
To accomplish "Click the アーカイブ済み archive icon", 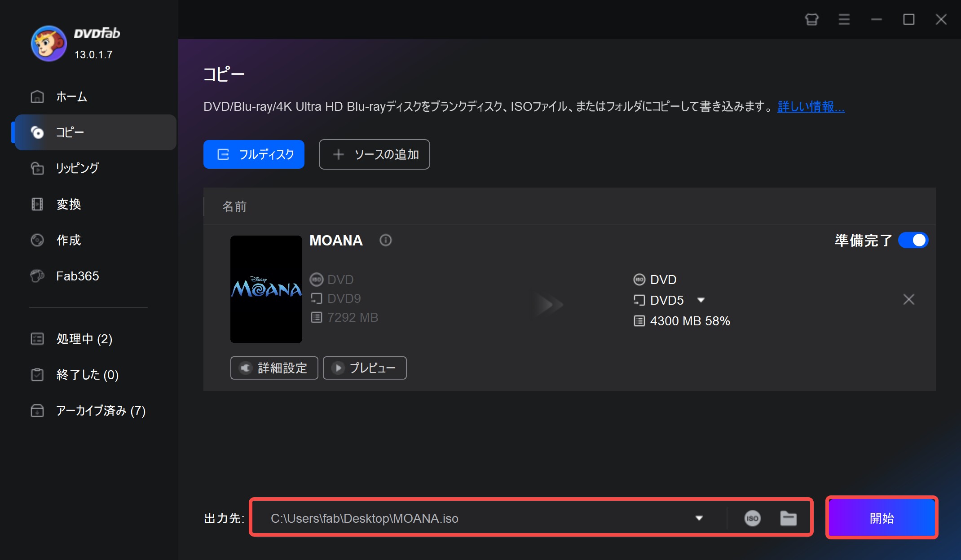I will (x=37, y=411).
